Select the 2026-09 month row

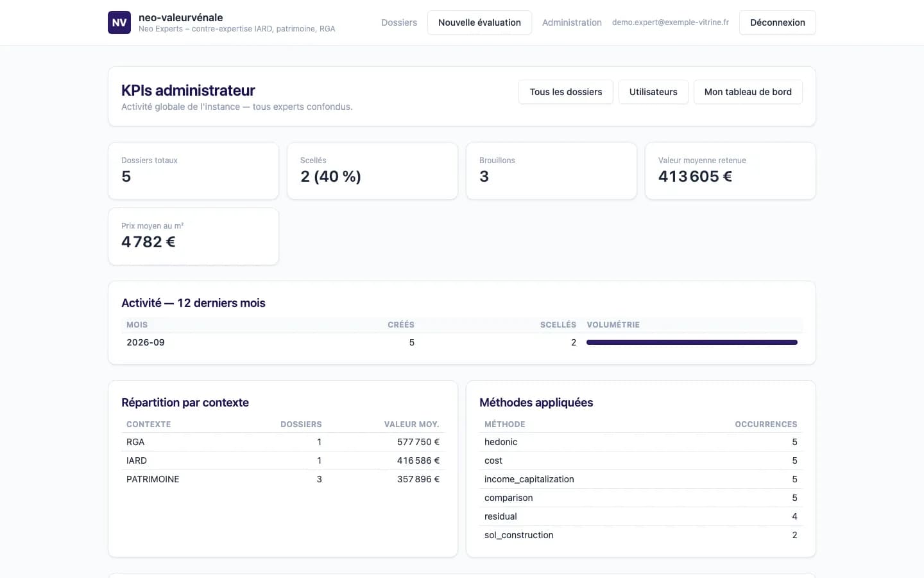click(462, 342)
